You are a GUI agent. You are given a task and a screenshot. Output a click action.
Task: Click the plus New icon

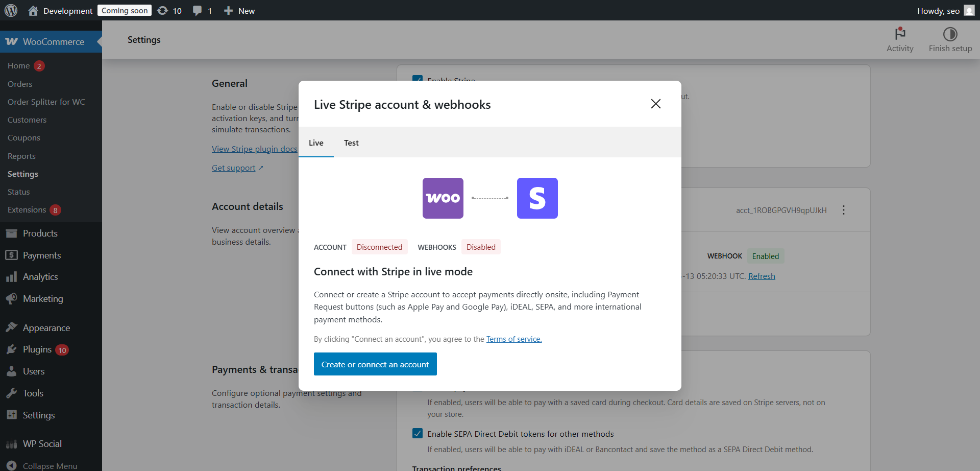[x=228, y=11]
